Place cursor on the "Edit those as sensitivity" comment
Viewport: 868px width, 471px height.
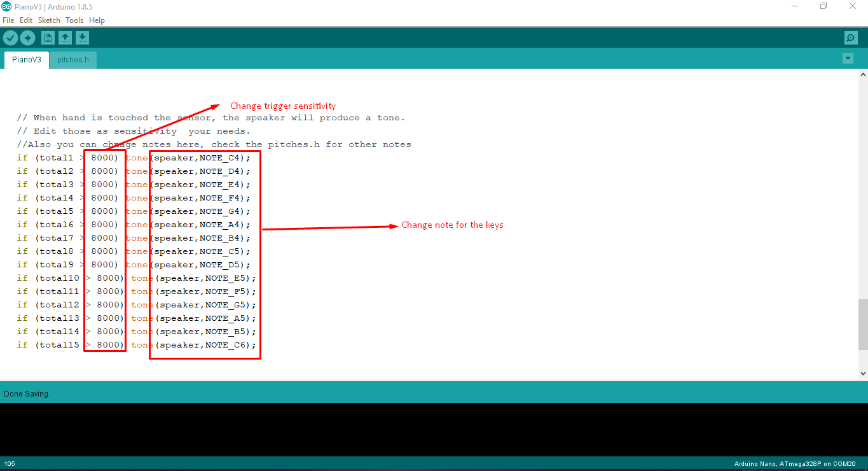[134, 131]
